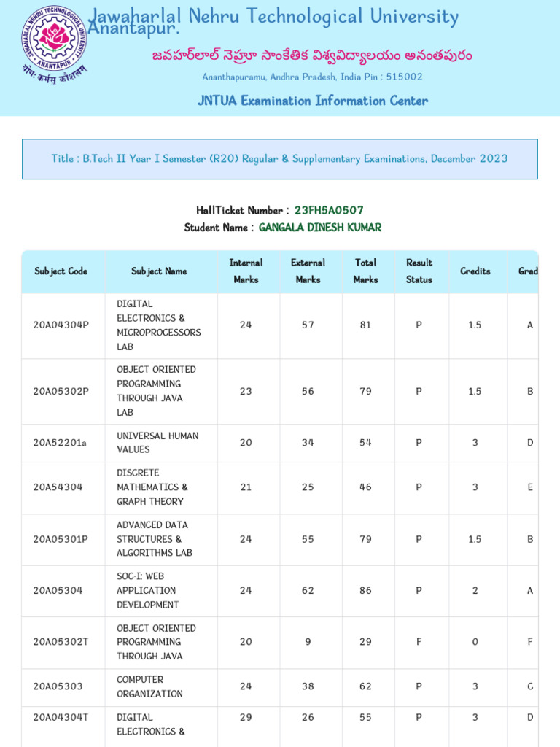Screen dimensions: 560x747
Task: Click total marks 54
Action: (366, 443)
